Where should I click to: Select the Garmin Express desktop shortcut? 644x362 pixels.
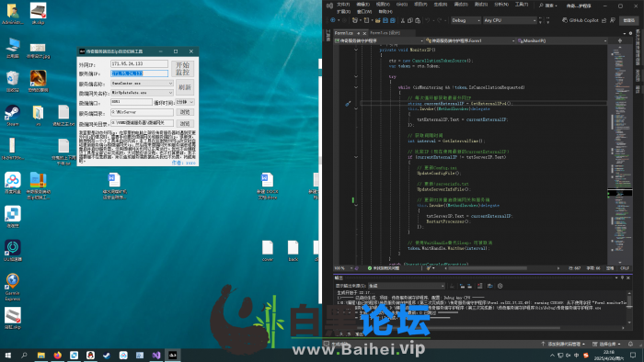click(x=12, y=287)
